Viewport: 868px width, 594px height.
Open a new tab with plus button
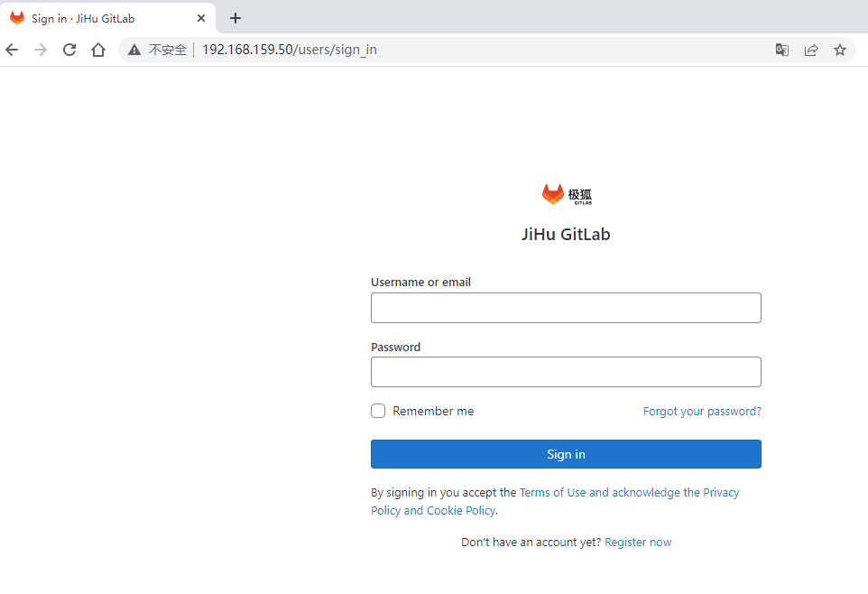pyautogui.click(x=235, y=18)
